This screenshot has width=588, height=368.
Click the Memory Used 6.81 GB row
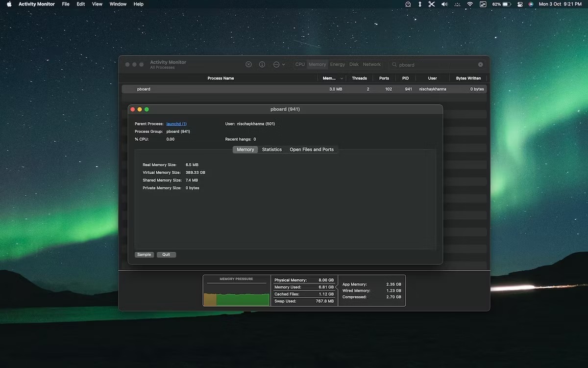pos(304,287)
